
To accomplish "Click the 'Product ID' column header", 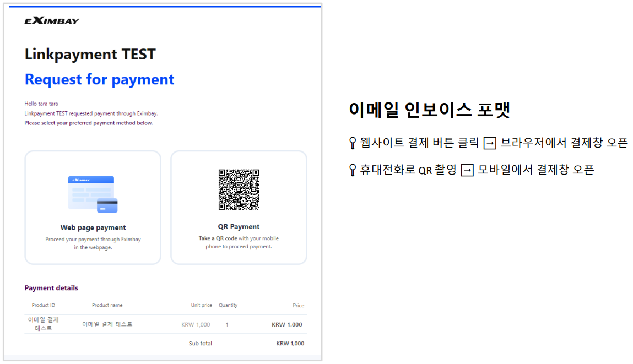I will pos(43,305).
